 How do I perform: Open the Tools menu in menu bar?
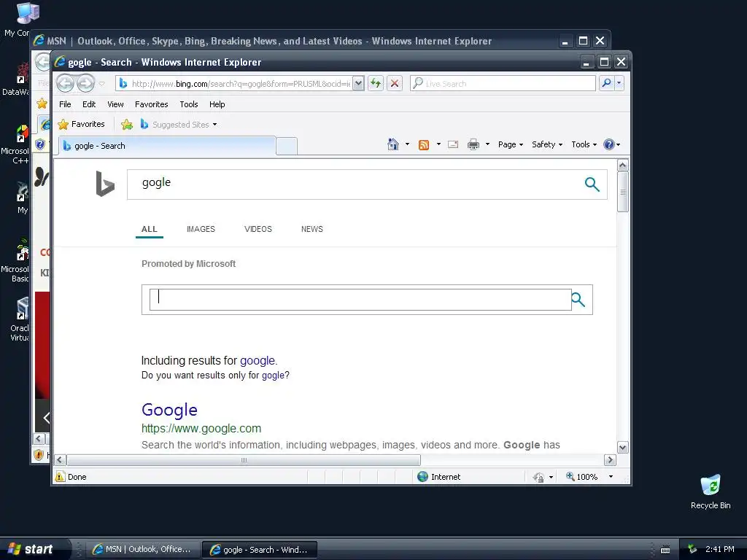tap(189, 104)
